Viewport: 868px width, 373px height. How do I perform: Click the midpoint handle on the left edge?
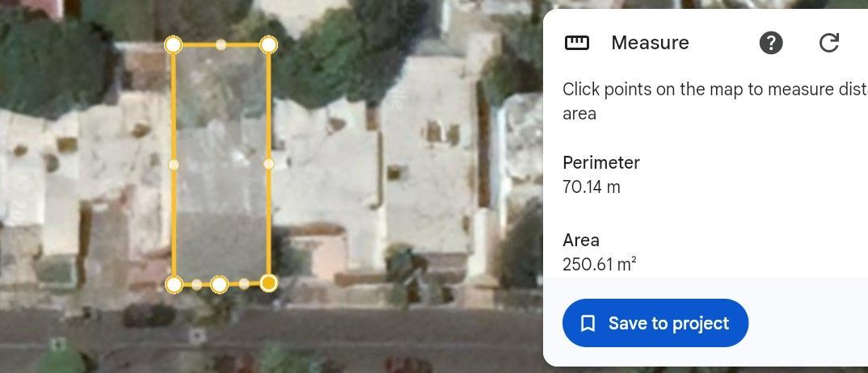point(173,164)
